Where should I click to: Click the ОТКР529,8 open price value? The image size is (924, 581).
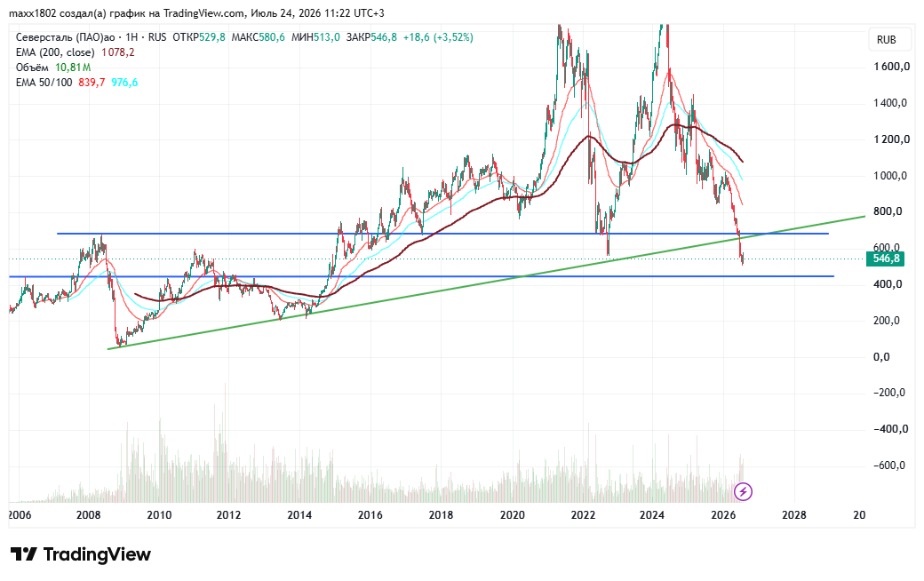point(199,37)
